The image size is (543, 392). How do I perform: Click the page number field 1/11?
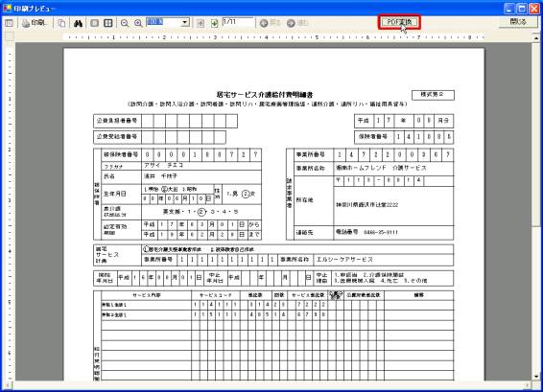tap(238, 22)
